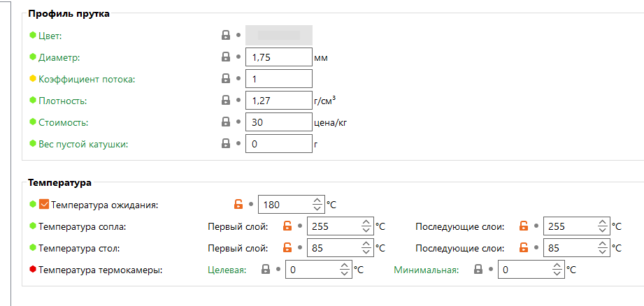Viewport: 644px width, 306px height.
Task: Click the lock icon for Коэффициент потока
Action: pyautogui.click(x=226, y=78)
